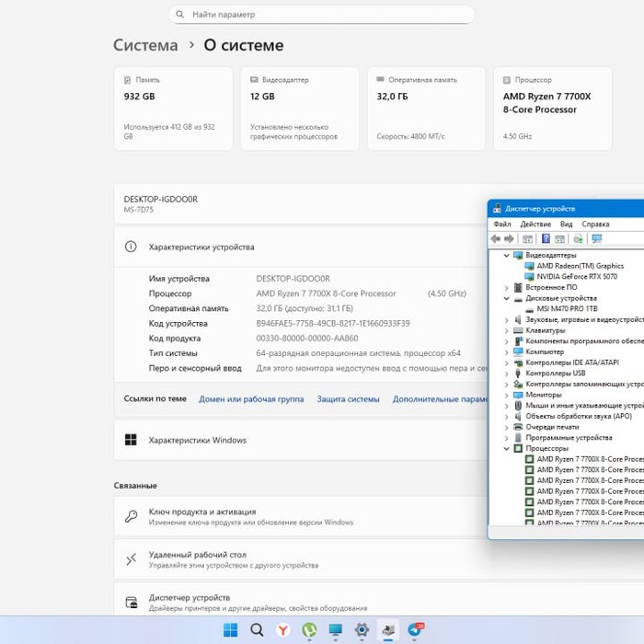644x644 pixels.
Task: Click the scan for hardware changes toolbar icon
Action: [596, 239]
